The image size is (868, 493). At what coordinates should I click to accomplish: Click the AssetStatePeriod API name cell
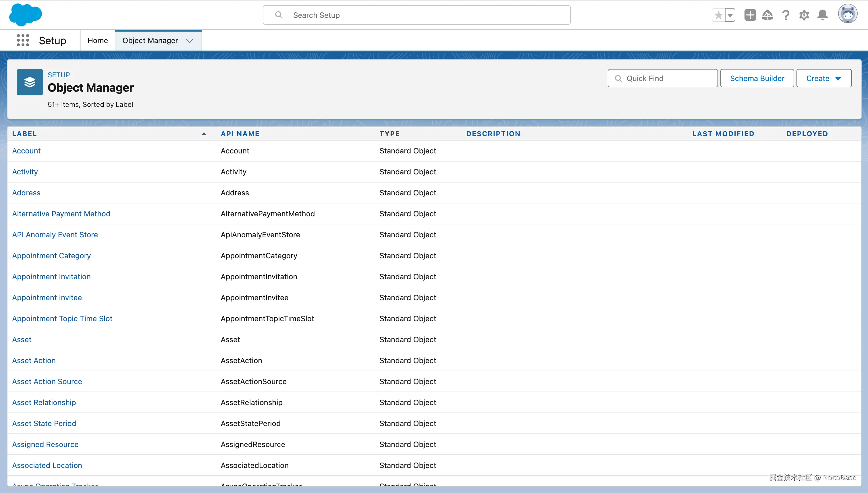(250, 423)
